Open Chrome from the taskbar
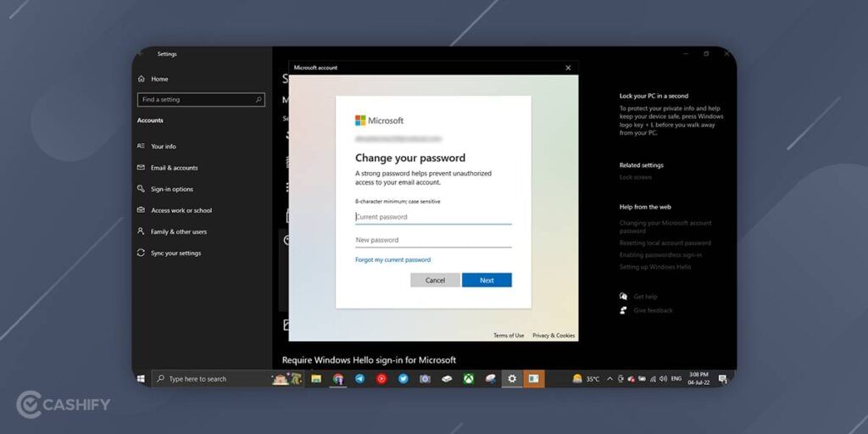Viewport: 868px width, 434px height. tap(338, 379)
